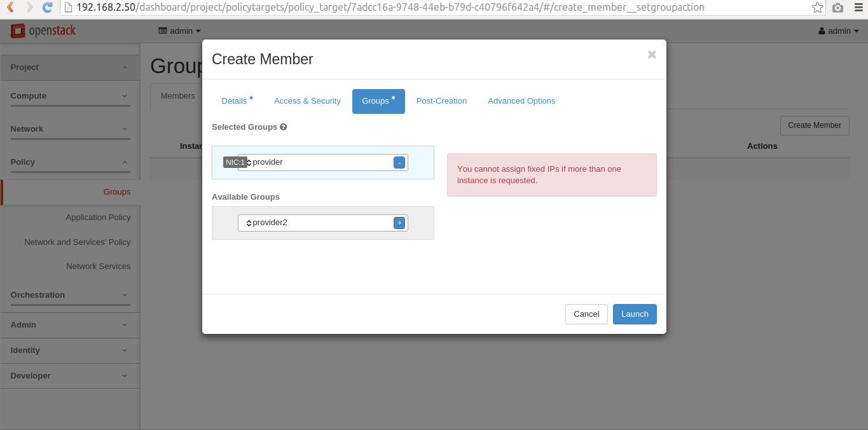The image size is (868, 430).
Task: Click the NIC:1 badge
Action: click(235, 163)
